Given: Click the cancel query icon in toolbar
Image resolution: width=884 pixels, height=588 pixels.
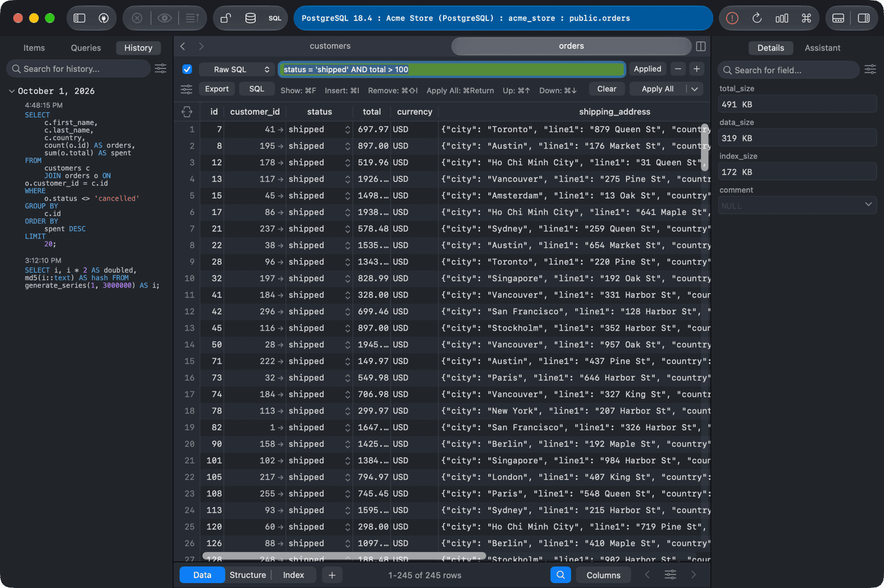Looking at the screenshot, I should click(x=137, y=18).
